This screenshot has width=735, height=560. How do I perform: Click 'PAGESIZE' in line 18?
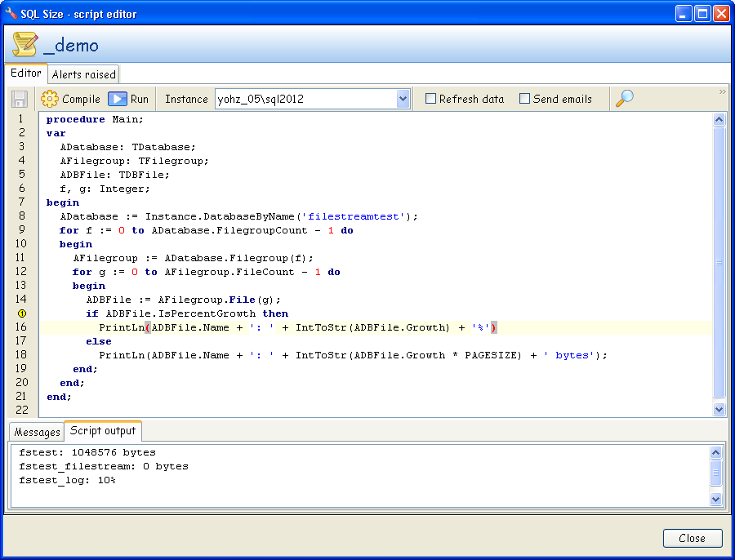pyautogui.click(x=490, y=355)
